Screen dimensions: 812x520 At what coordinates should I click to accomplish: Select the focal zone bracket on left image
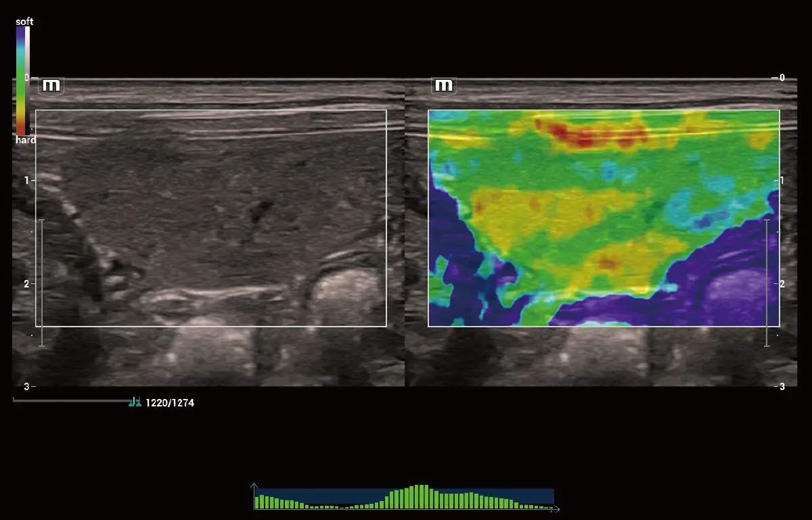pyautogui.click(x=41, y=283)
